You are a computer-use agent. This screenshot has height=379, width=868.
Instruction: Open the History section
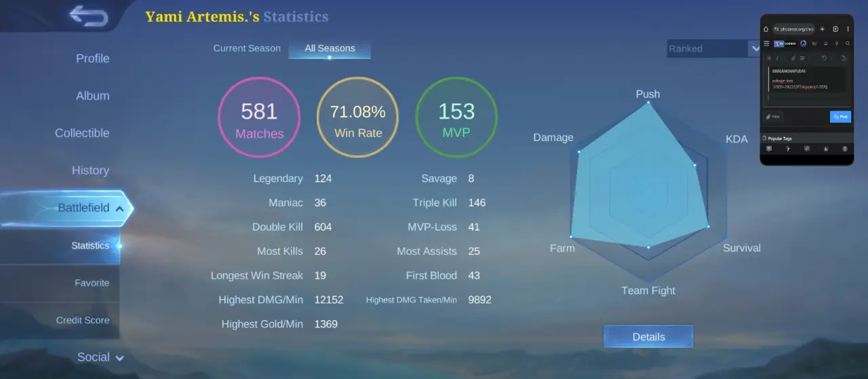point(90,171)
